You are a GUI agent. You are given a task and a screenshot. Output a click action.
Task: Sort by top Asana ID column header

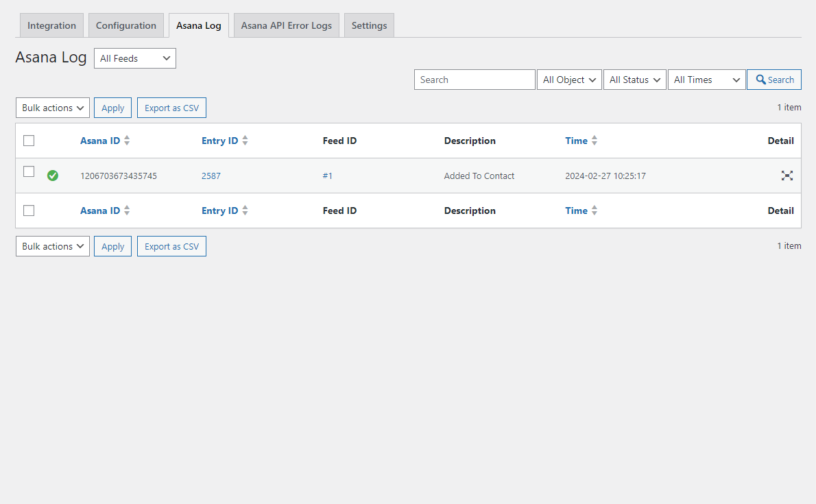pyautogui.click(x=100, y=141)
